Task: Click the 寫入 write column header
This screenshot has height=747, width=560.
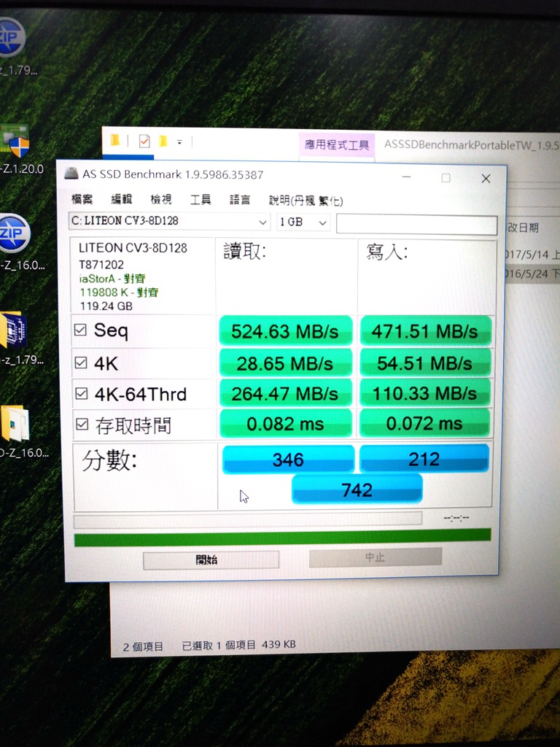Action: (386, 252)
